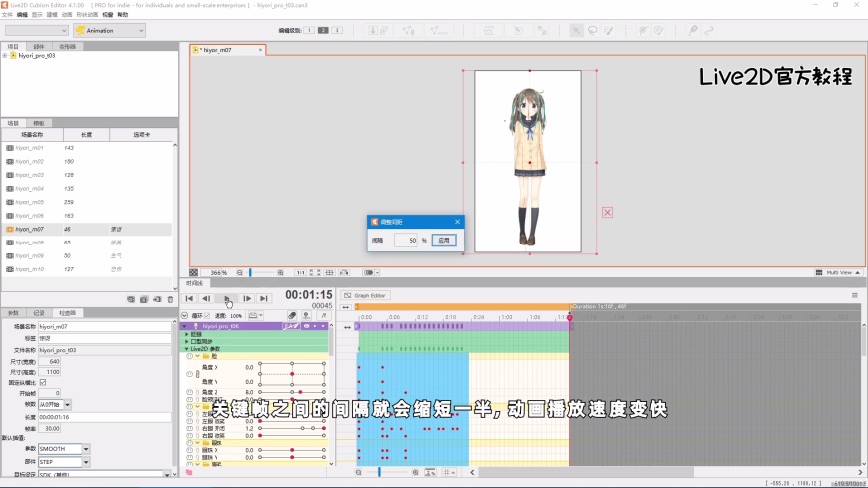Close the interval adjustment dialog
The image size is (868, 488).
457,222
